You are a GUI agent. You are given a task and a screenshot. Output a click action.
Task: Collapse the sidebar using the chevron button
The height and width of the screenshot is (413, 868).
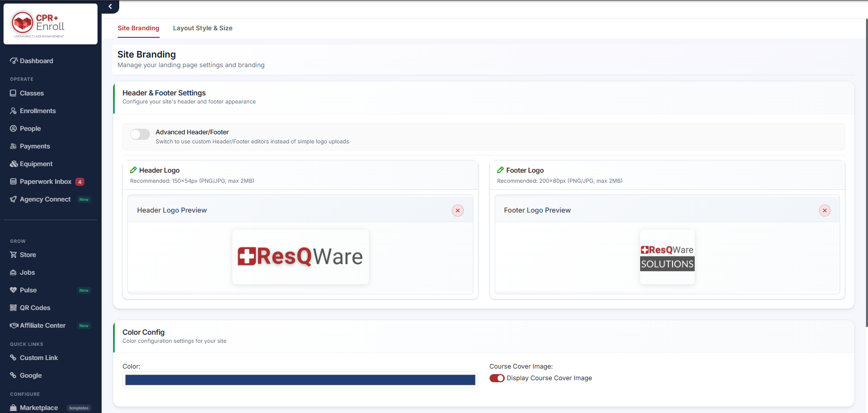(110, 7)
